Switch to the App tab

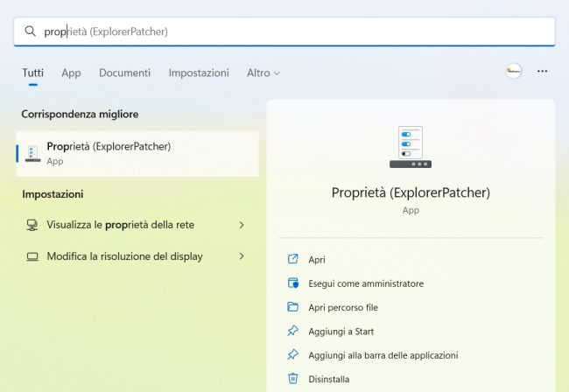click(71, 73)
